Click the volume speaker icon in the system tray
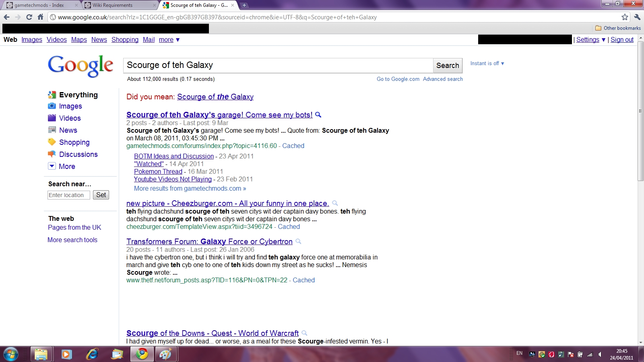The width and height of the screenshot is (644, 362). point(600,354)
